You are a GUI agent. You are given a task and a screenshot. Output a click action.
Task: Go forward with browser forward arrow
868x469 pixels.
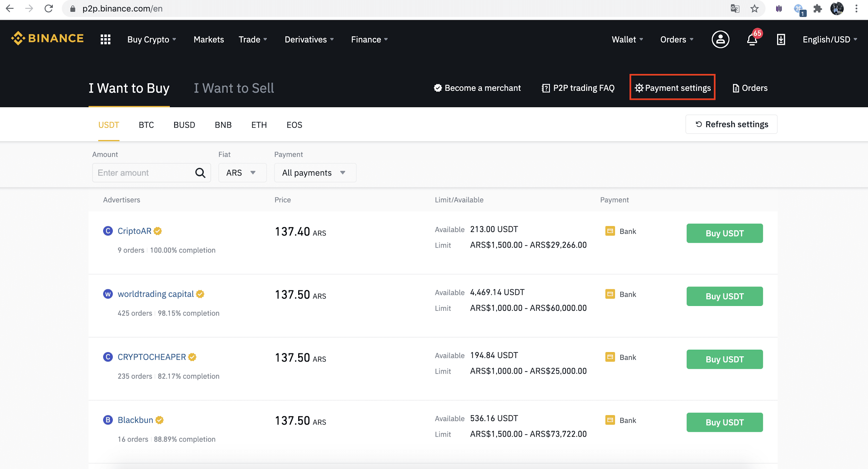[x=29, y=8]
